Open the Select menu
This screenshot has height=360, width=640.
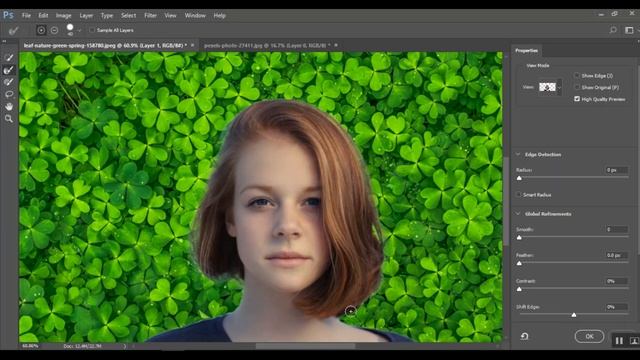point(128,16)
